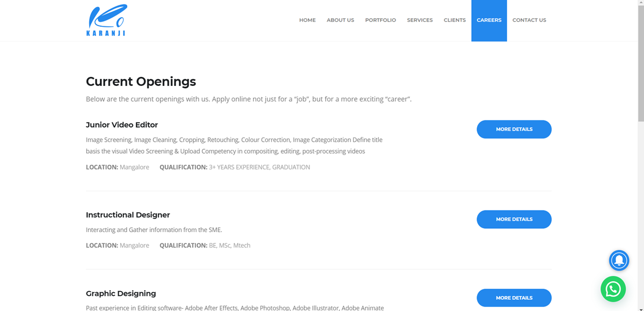Click the Graphic Designing job title
The width and height of the screenshot is (644, 311).
click(x=121, y=293)
